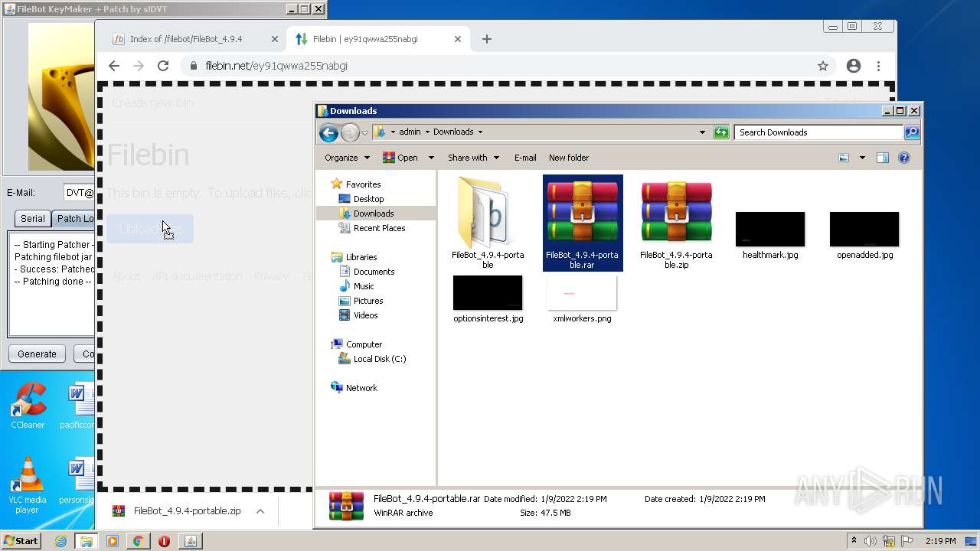Expand the view options dropdown arrow
The width and height of the screenshot is (980, 551).
(x=862, y=158)
